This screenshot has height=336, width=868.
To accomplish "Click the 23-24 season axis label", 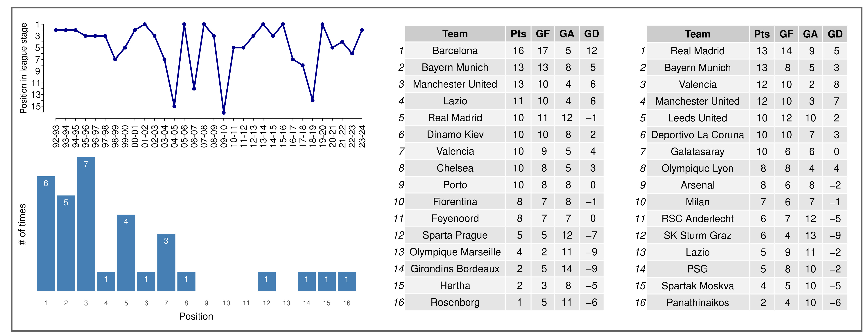I will [x=362, y=136].
